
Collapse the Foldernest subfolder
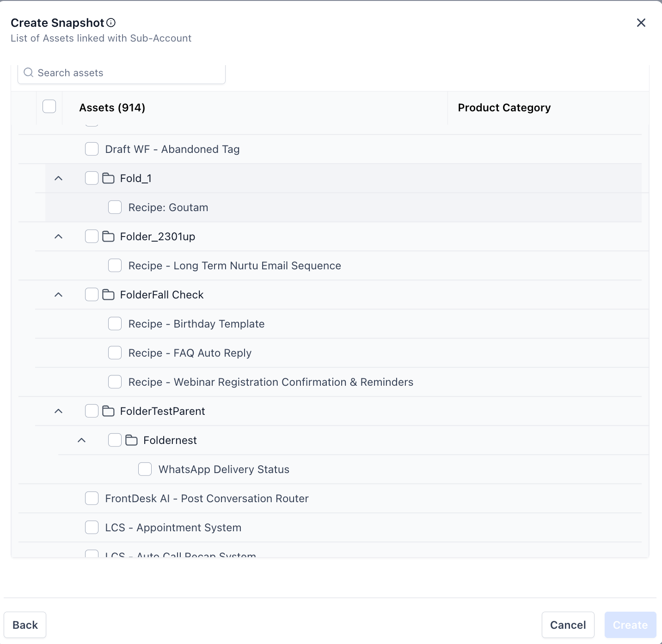coord(82,440)
